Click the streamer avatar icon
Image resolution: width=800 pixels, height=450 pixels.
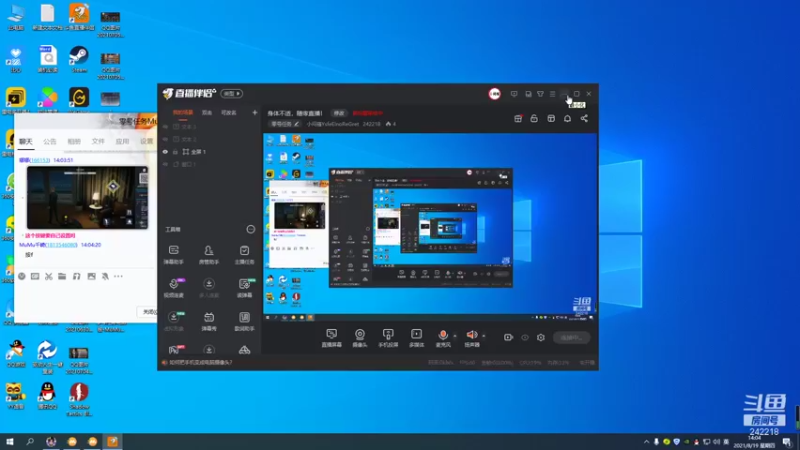pos(494,94)
